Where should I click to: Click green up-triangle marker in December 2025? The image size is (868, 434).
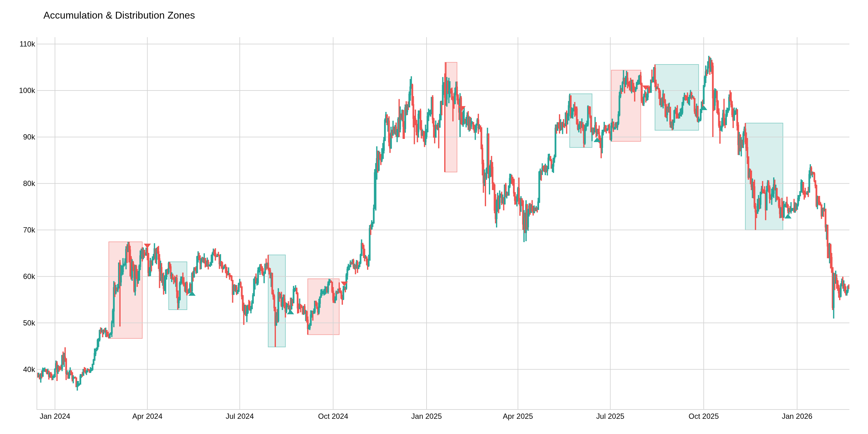click(788, 216)
